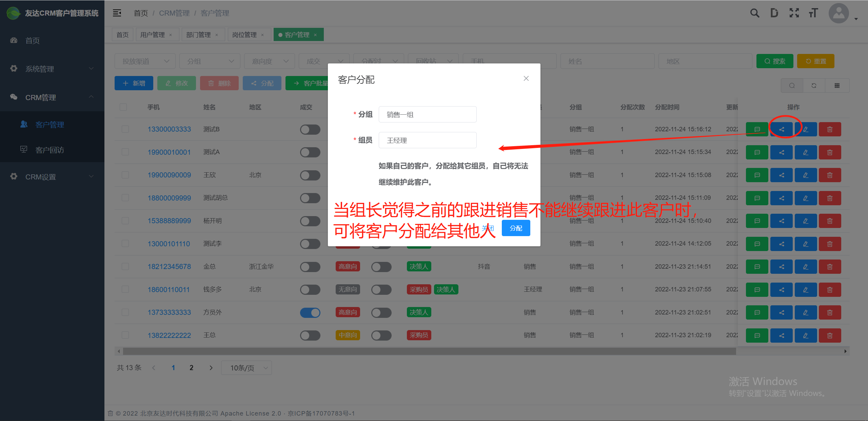This screenshot has height=421, width=868.
Task: Open 组员 select in dialog showing 王经理
Action: 428,140
